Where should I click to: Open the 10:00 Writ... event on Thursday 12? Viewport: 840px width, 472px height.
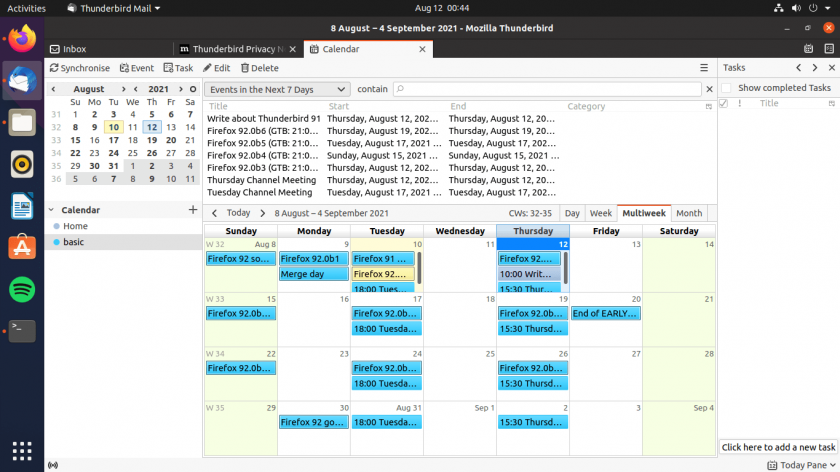tap(529, 274)
